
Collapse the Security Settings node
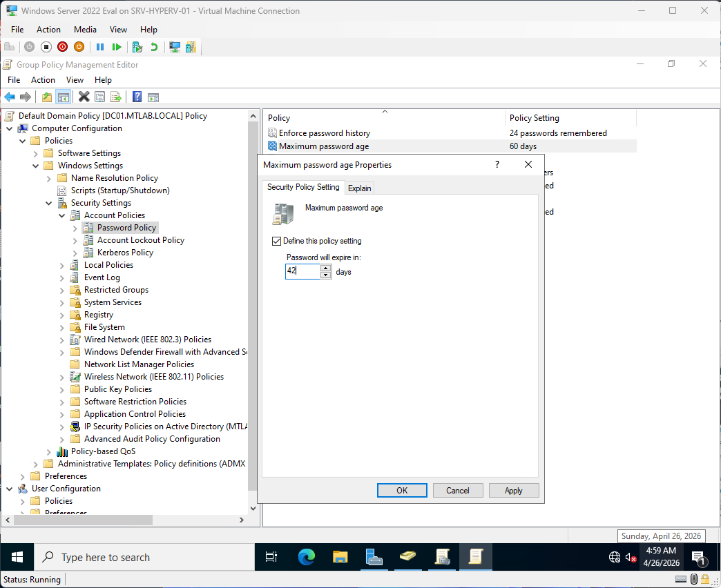coord(49,203)
